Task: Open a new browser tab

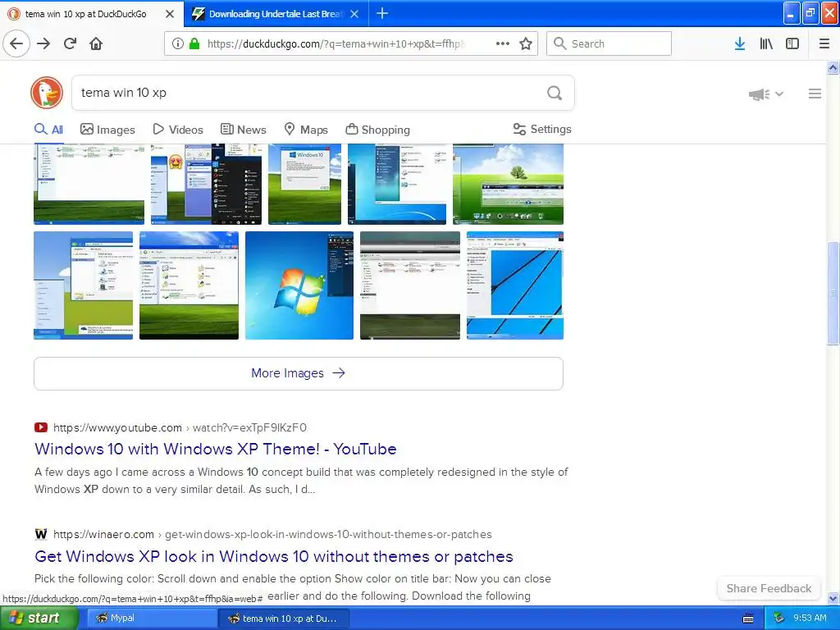Action: pyautogui.click(x=382, y=13)
